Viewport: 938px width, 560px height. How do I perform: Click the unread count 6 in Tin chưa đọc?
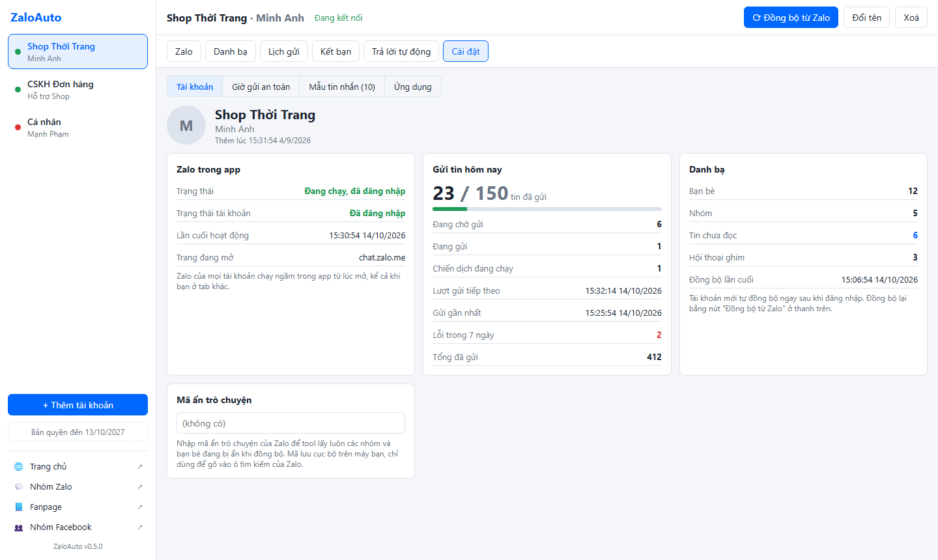[x=915, y=235]
